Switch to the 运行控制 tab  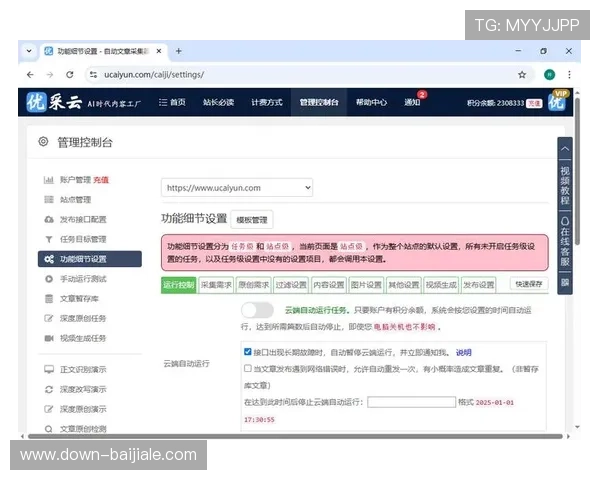pyautogui.click(x=179, y=285)
